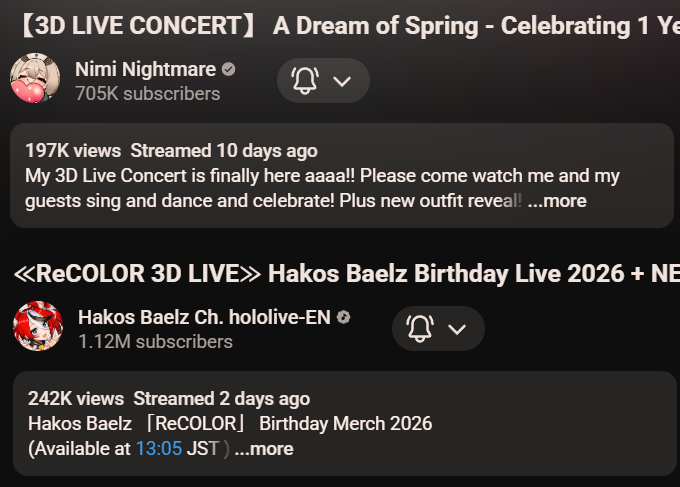Open the Nimi Nightmare channel name link

point(145,69)
